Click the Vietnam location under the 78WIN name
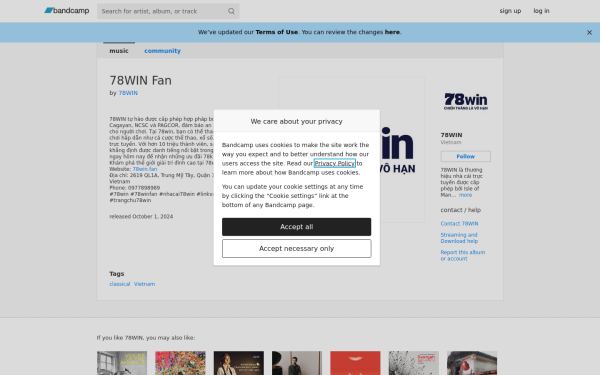Screen dimensions: 600x375 coord(451,142)
